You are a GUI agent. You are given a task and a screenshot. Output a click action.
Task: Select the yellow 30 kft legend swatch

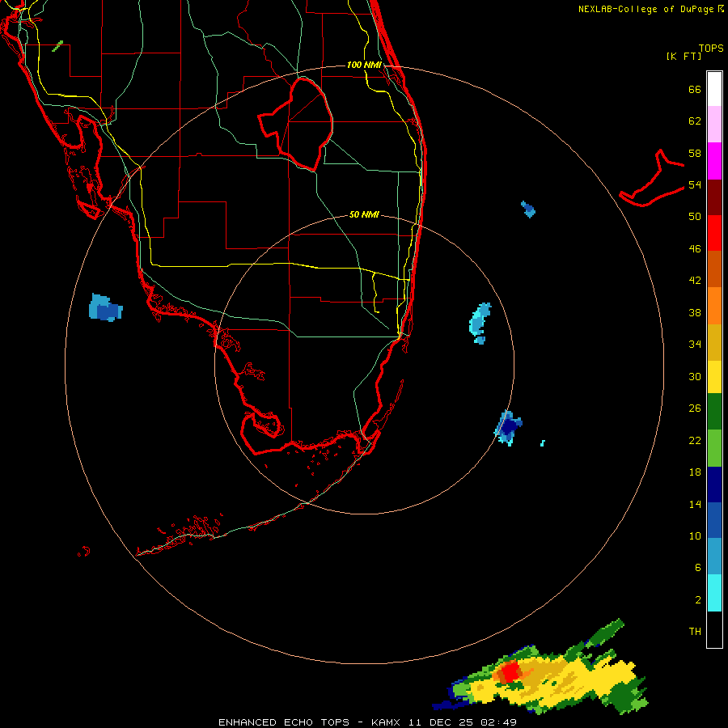(714, 377)
